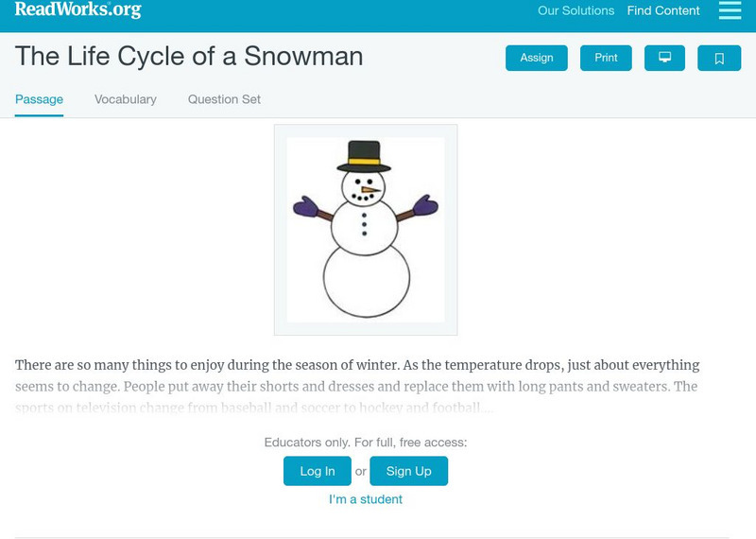Click the "Educators only" access notice text

tap(366, 442)
